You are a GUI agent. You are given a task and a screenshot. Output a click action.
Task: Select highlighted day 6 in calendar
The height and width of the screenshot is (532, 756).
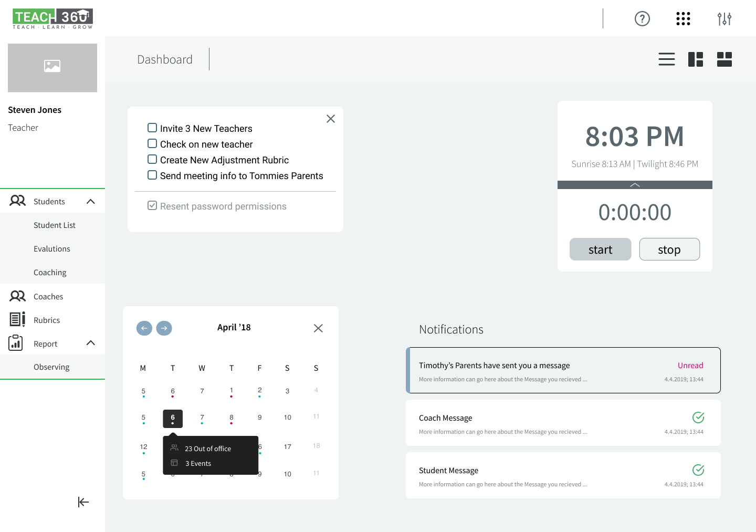(x=173, y=419)
